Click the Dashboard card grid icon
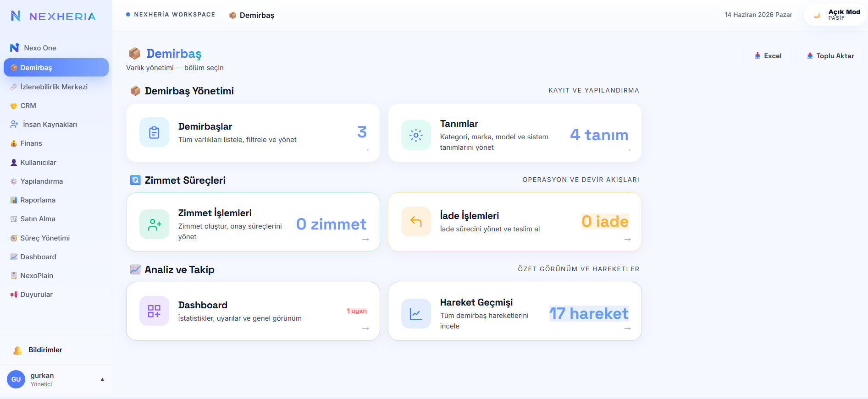Viewport: 868px width, 399px height. tap(155, 311)
